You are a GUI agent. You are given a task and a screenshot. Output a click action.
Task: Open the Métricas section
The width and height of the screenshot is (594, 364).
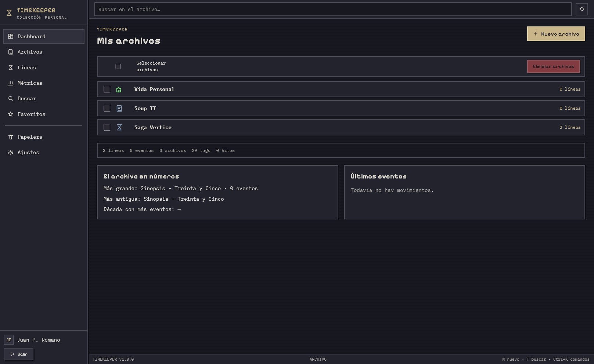click(44, 83)
